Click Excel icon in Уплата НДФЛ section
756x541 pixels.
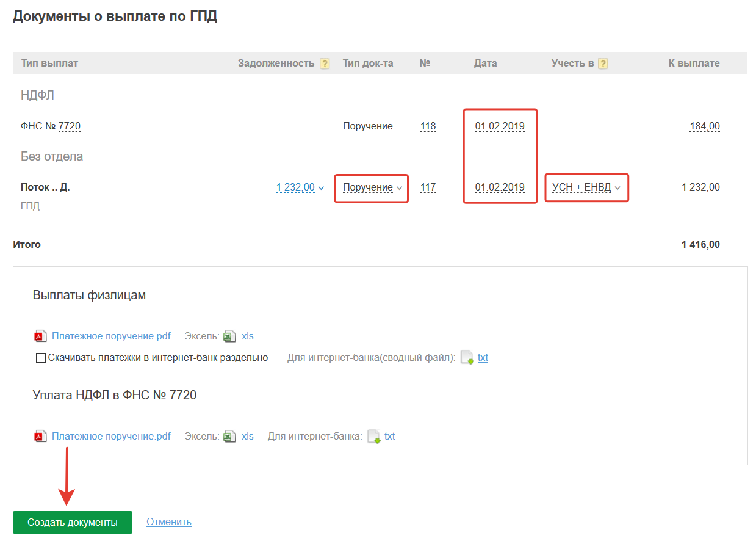coord(229,437)
